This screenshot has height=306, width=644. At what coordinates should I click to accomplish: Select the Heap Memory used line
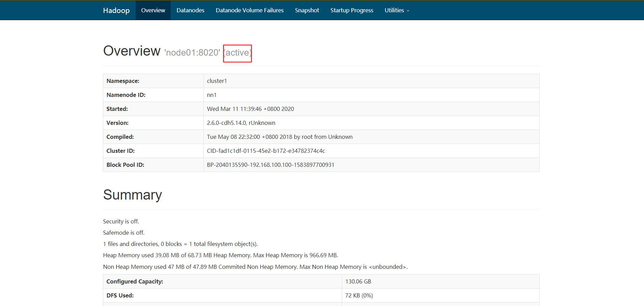click(220, 255)
